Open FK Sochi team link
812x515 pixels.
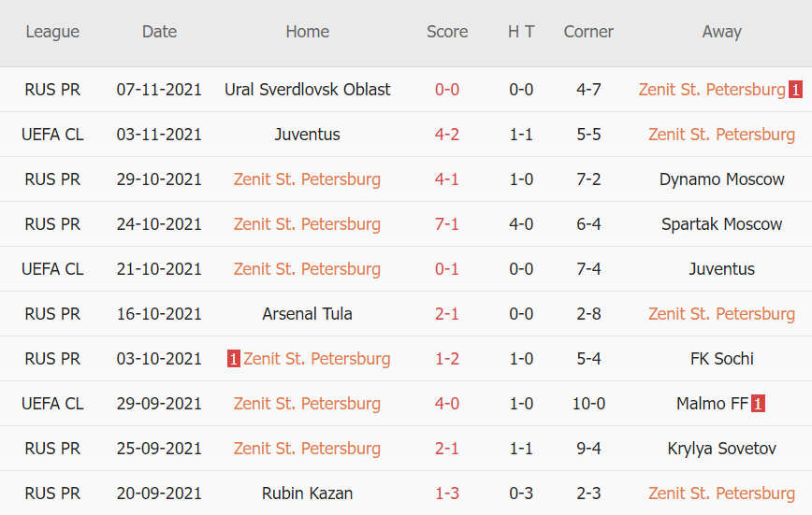point(721,359)
